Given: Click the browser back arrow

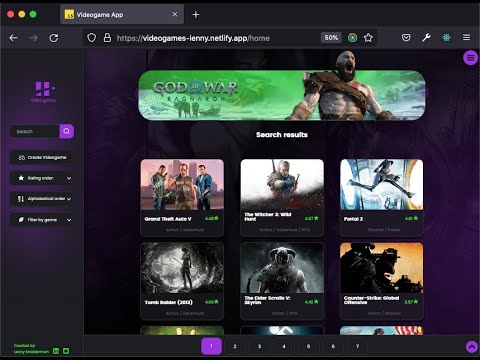Looking at the screenshot, I should [x=13, y=38].
